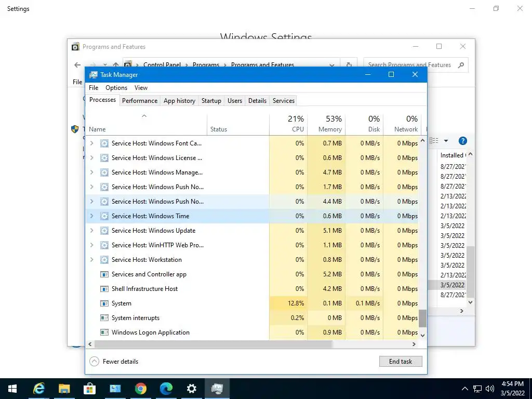Click the Task Manager vertical scrollbar thumb

[422, 318]
